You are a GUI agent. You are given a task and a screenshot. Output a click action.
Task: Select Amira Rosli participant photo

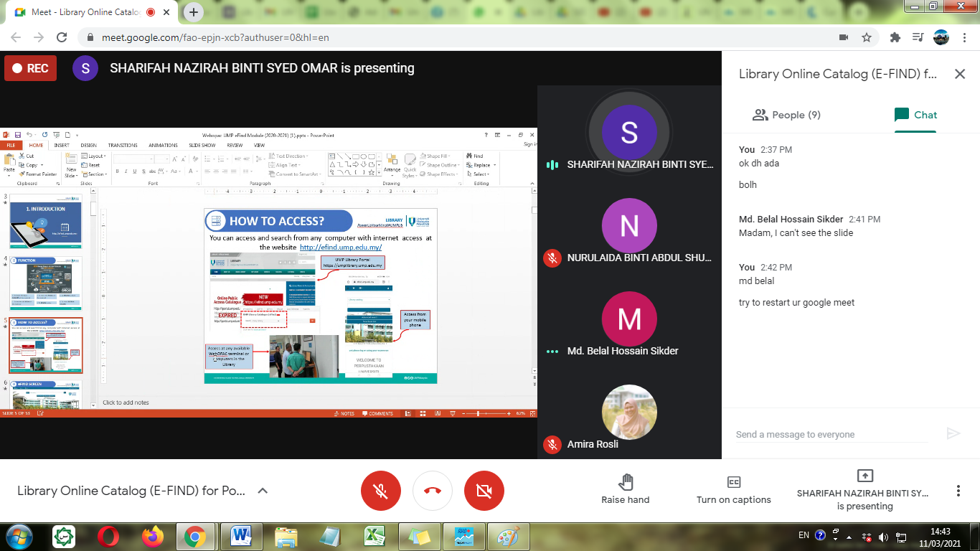coord(629,413)
